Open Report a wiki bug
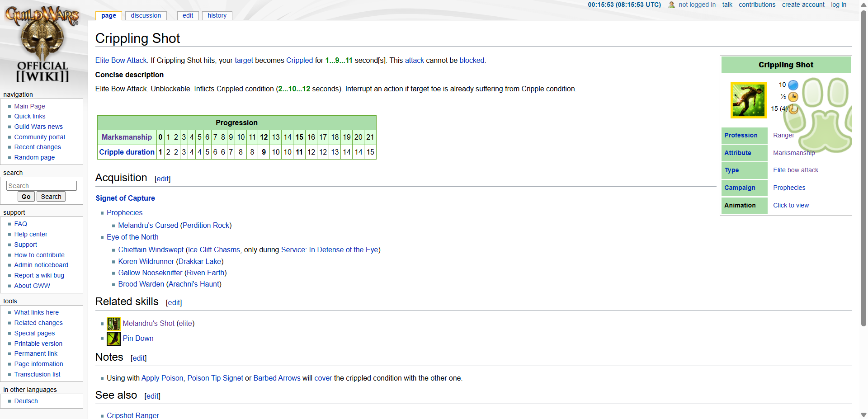 click(39, 275)
